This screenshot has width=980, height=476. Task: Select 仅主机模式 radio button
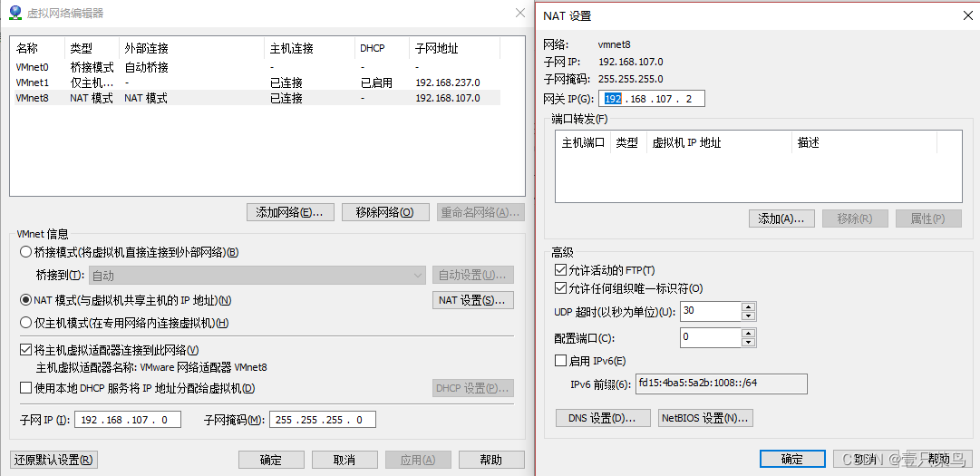tap(25, 323)
